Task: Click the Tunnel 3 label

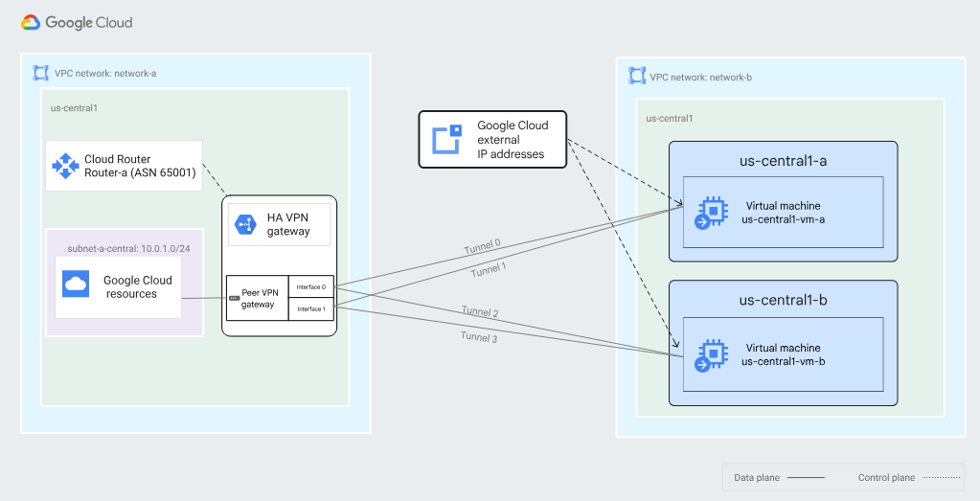Action: [x=479, y=336]
